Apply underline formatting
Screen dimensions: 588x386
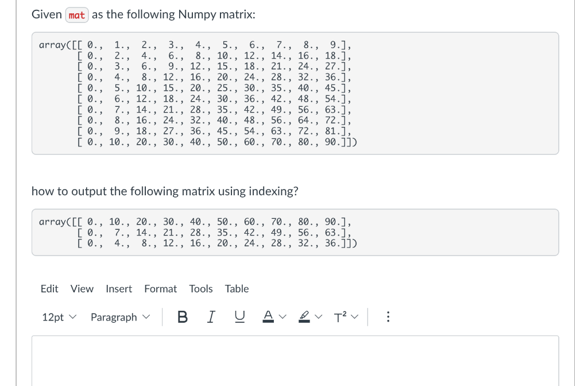point(239,317)
